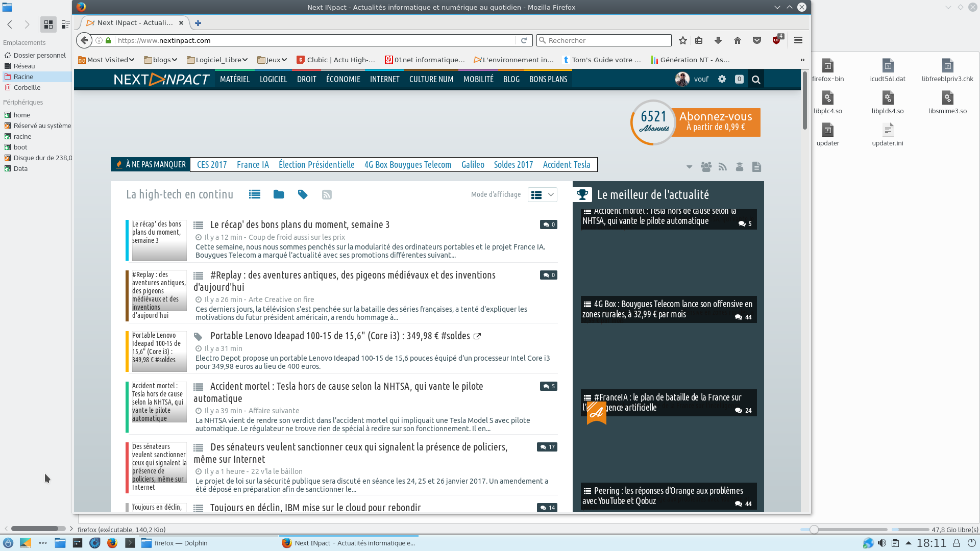Screen dimensions: 980x551
Task: Expand Logiciel_Libre bookmarks folder
Action: point(217,60)
